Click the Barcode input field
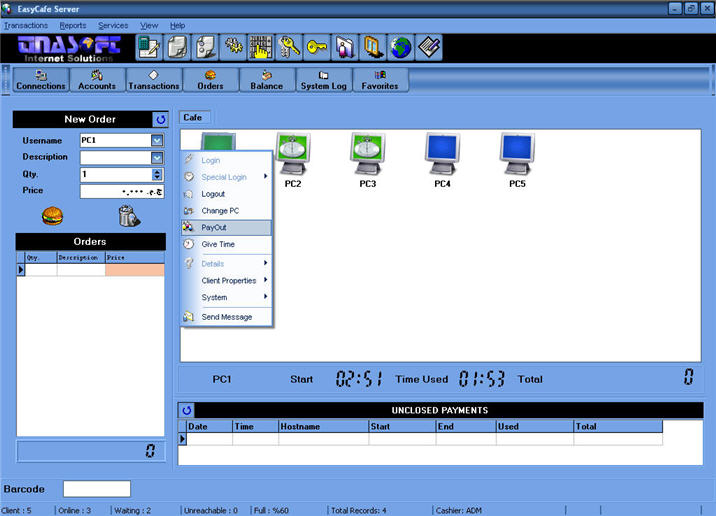Viewport: 716px width, 516px height. click(97, 489)
